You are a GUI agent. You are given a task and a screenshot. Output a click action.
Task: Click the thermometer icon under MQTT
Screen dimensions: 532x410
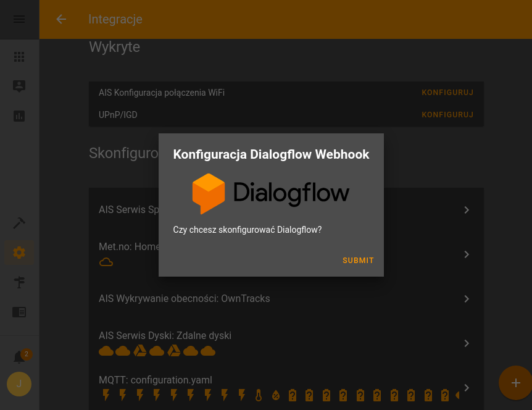pos(259,395)
